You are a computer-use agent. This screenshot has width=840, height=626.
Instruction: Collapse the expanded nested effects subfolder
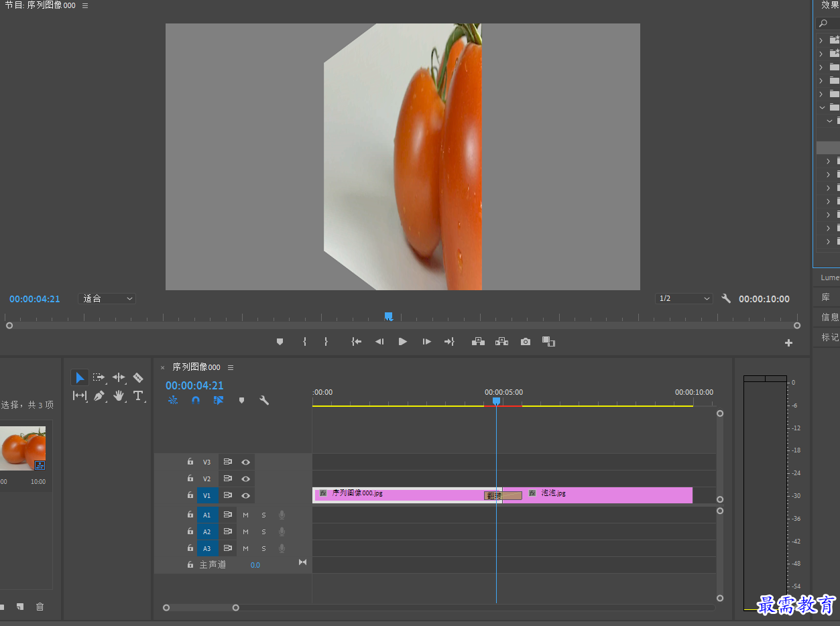(x=830, y=121)
